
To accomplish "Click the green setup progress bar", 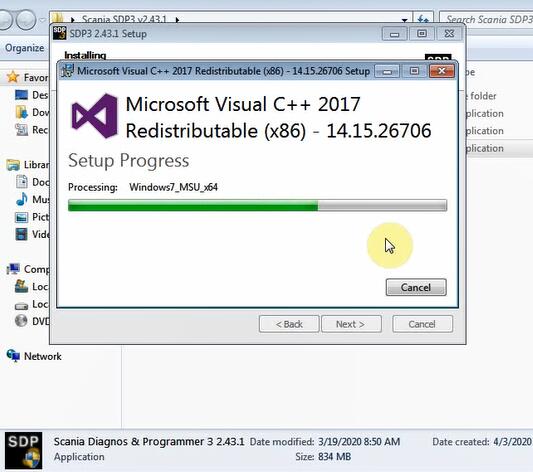I will (257, 205).
